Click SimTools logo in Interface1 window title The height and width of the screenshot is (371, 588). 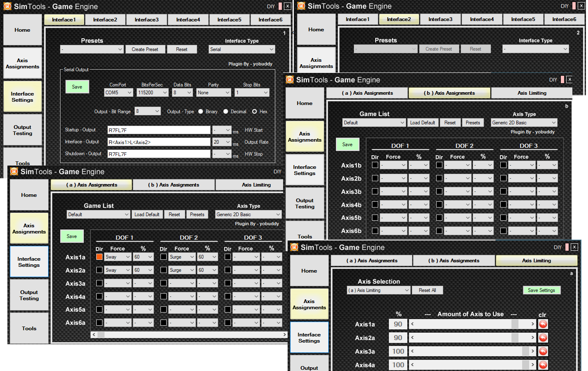7,6
